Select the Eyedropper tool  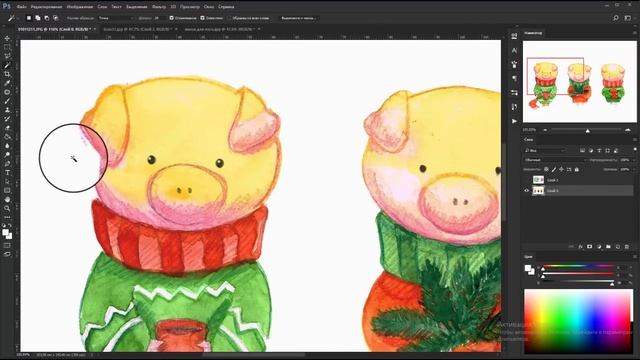coord(7,83)
